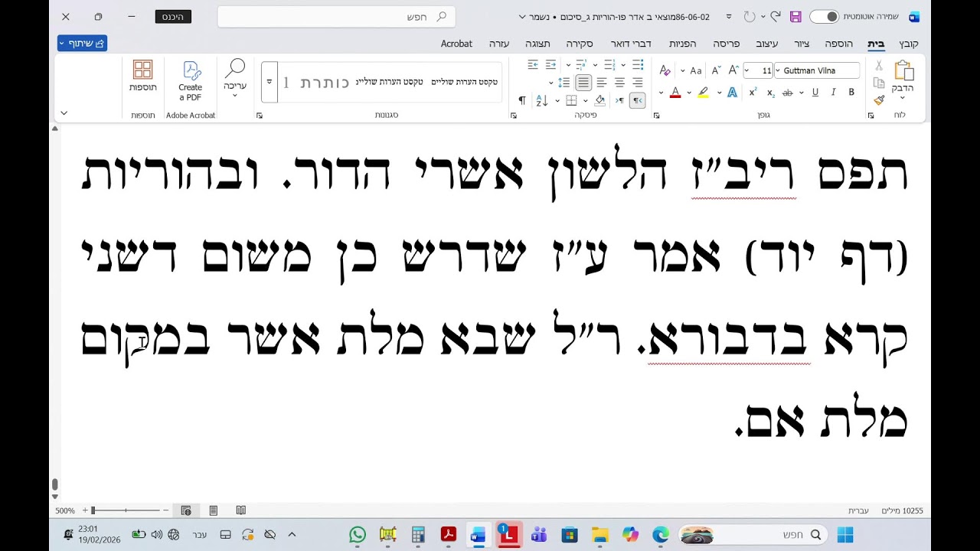Apply Bold formatting
This screenshot has width=980, height=551.
click(851, 92)
